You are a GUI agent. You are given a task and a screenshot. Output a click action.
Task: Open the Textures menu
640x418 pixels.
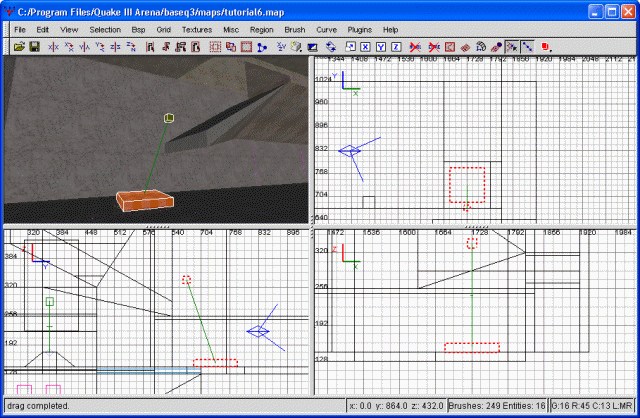(197, 30)
